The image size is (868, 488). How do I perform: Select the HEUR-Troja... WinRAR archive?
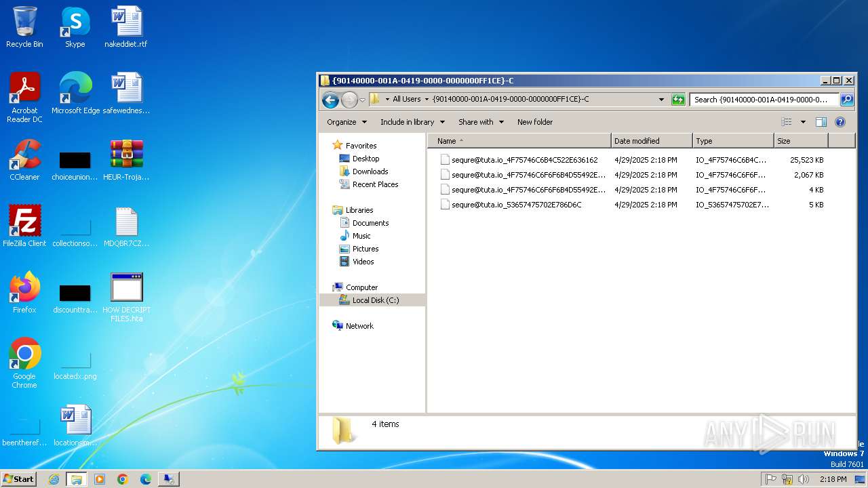pyautogui.click(x=126, y=160)
